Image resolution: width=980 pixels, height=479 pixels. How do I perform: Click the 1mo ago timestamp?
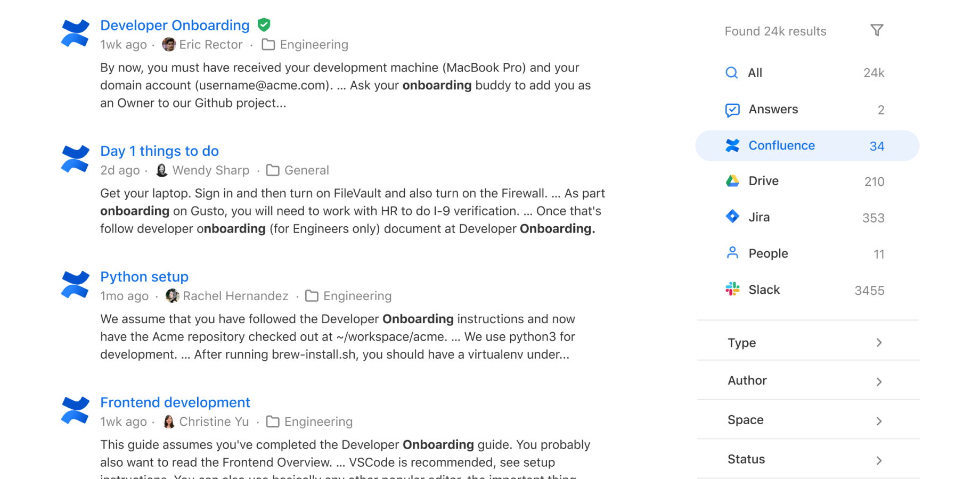tap(124, 296)
